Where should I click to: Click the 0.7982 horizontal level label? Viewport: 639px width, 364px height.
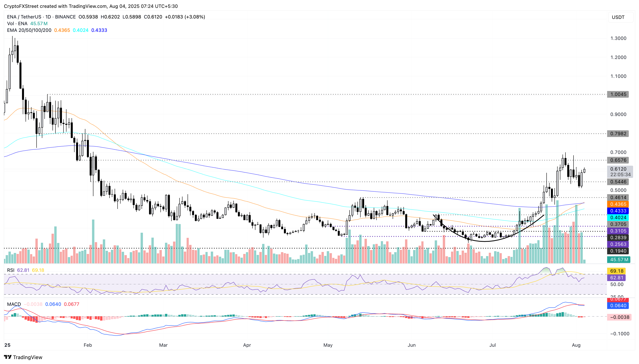click(x=618, y=134)
